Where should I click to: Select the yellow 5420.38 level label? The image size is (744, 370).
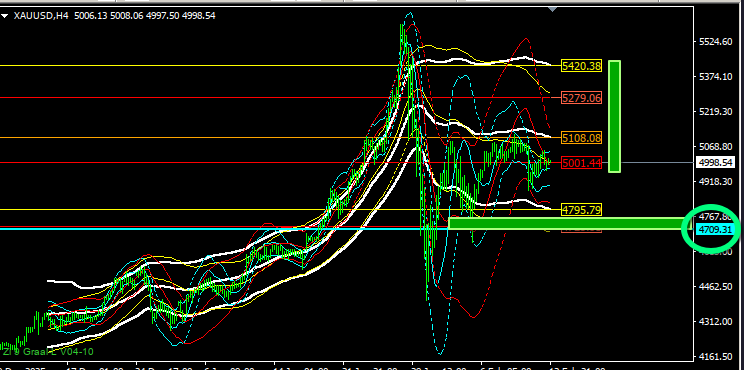(581, 66)
